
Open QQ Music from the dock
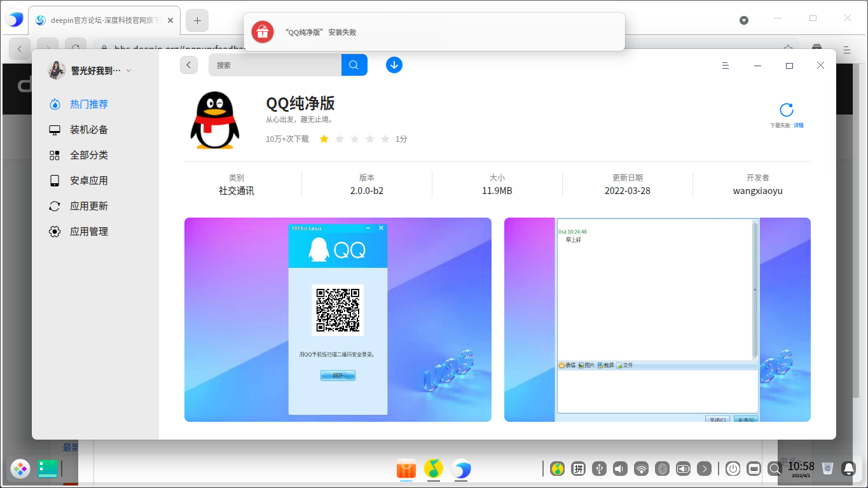coord(434,470)
